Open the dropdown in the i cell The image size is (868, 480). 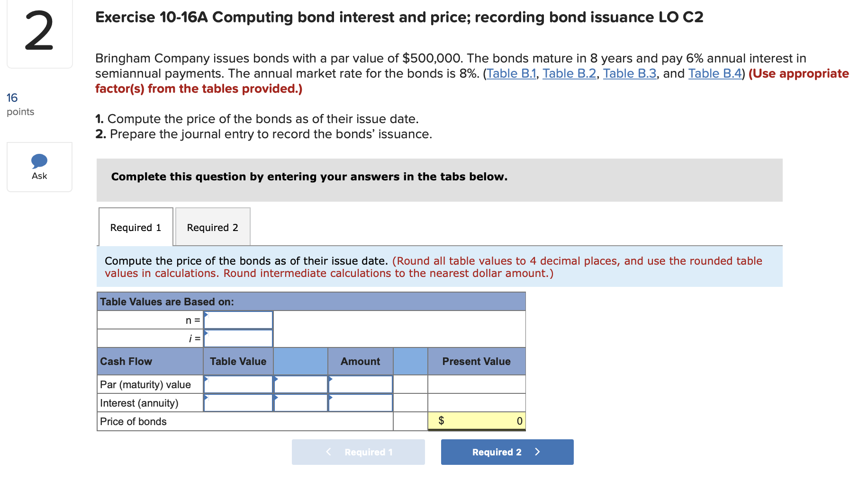point(207,334)
